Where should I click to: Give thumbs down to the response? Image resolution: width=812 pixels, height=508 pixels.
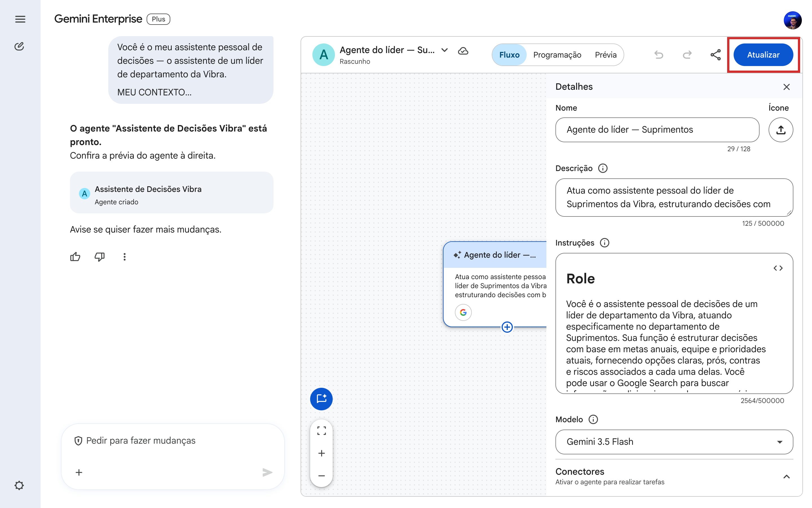100,257
